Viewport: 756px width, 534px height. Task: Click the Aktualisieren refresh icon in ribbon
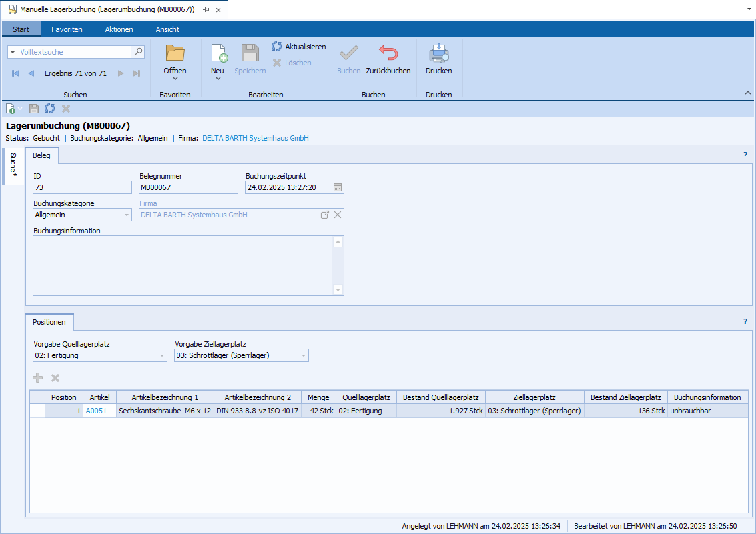pyautogui.click(x=277, y=47)
